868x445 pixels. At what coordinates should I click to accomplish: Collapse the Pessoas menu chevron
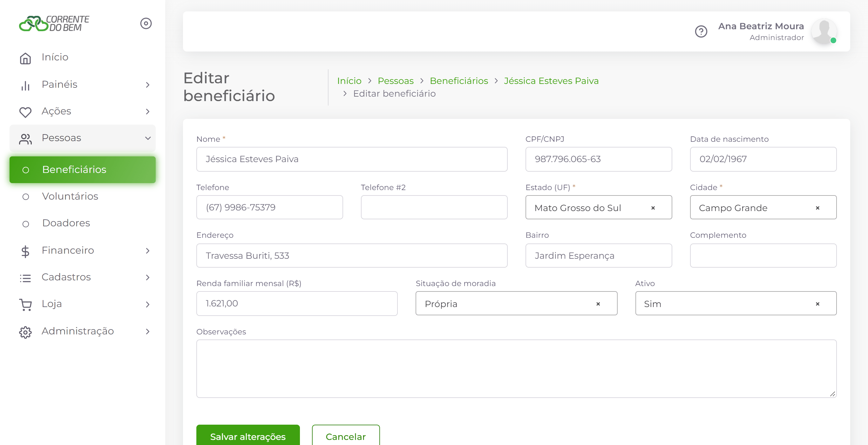coord(148,138)
